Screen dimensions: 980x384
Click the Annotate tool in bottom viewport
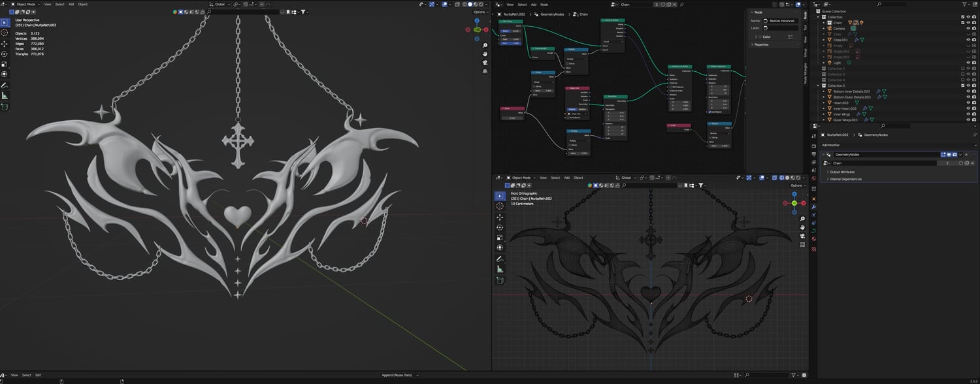click(x=500, y=259)
